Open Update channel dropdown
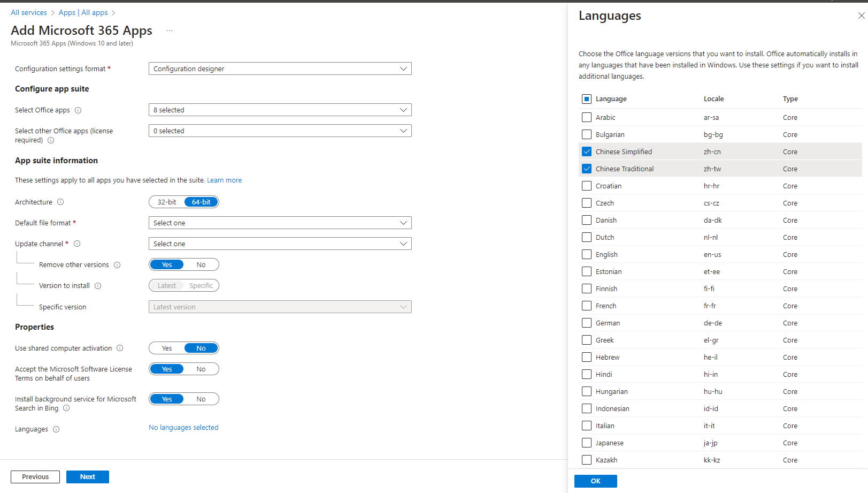 [280, 244]
